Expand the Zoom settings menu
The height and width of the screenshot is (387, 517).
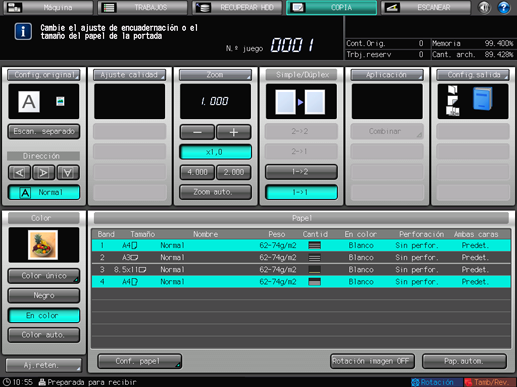[215, 75]
